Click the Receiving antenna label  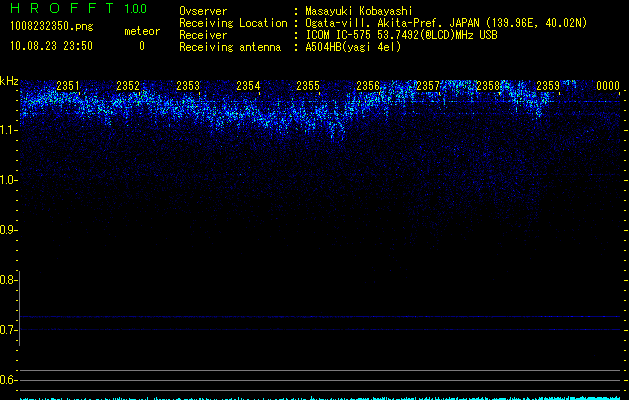click(230, 47)
